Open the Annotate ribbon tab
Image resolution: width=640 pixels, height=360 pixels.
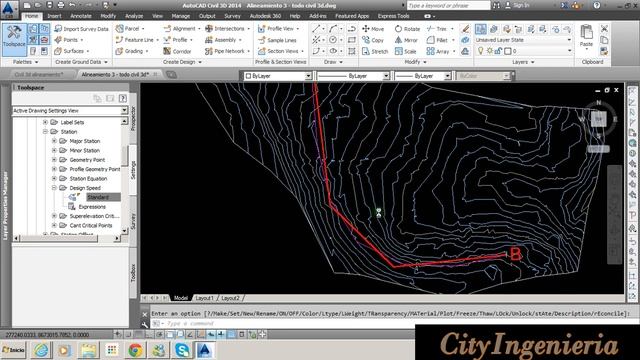(81, 16)
